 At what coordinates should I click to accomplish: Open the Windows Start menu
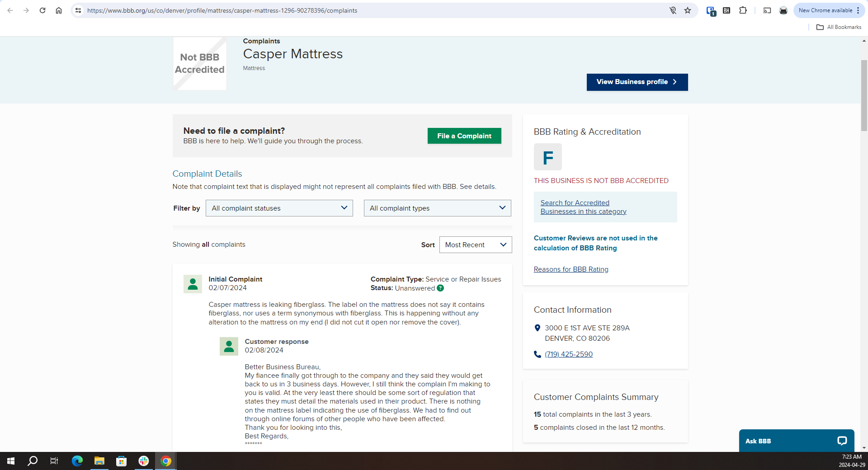tap(11, 461)
